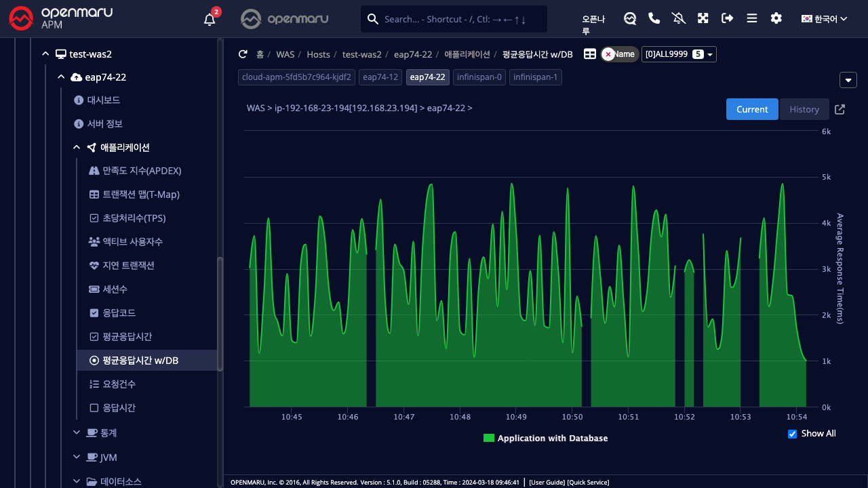Select the infinispan-0 instance tab
The image size is (868, 488).
(479, 77)
